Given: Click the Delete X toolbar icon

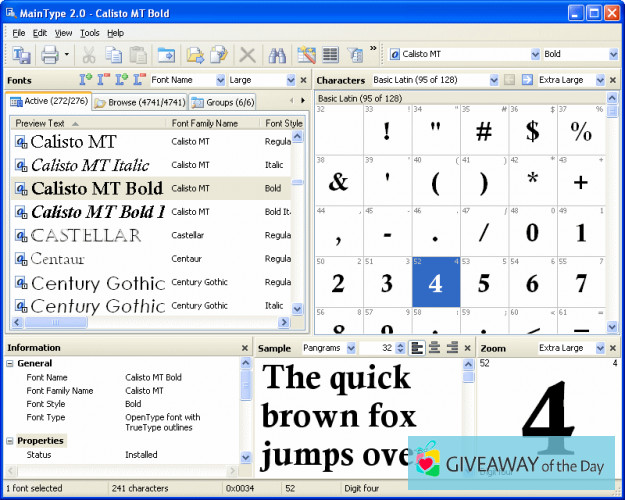Looking at the screenshot, I should 247,55.
